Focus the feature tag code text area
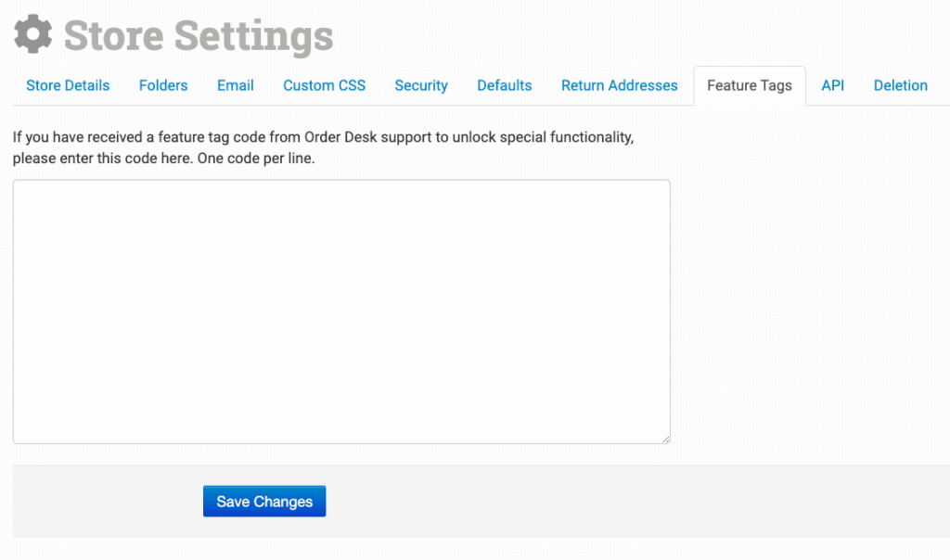This screenshot has width=950, height=560. (x=341, y=312)
